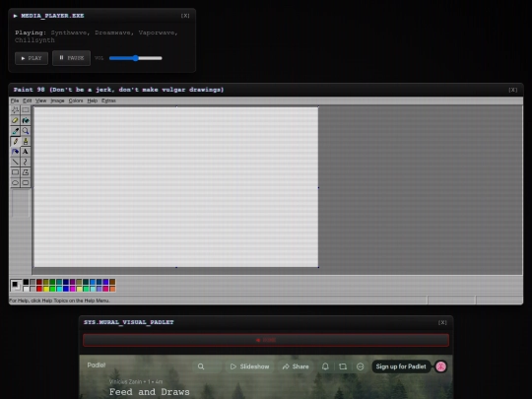Select the Rounded Rectangle tool
This screenshot has height=399, width=532.
[x=26, y=183]
